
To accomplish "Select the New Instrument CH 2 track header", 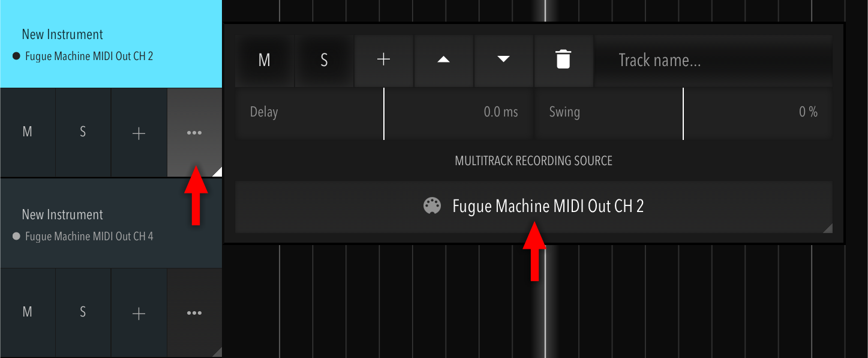I will coord(111,44).
